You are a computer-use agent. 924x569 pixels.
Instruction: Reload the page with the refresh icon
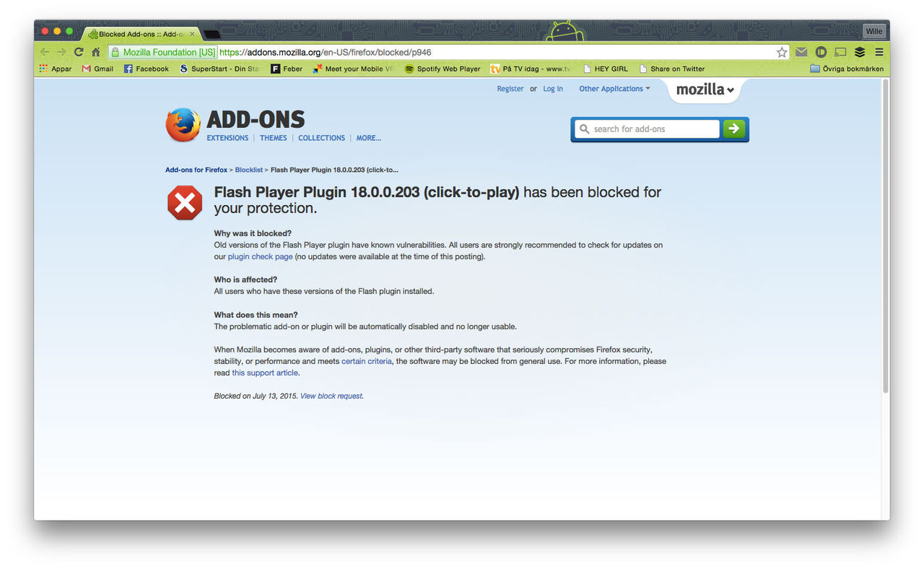pyautogui.click(x=79, y=52)
